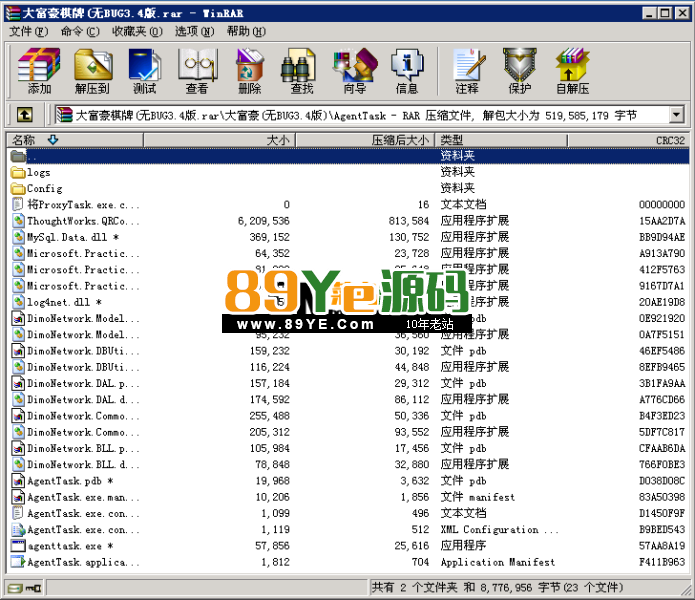Click the agenttask.exe application icon
This screenshot has width=695, height=600.
point(18,546)
